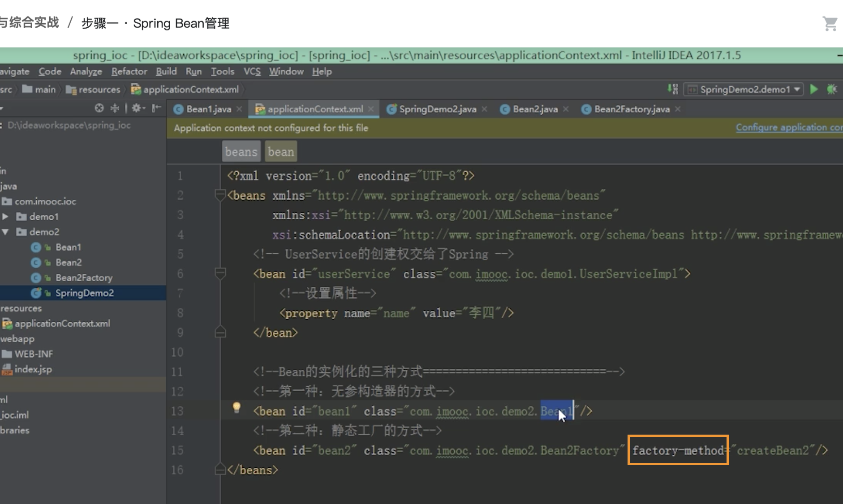Close the applicationContext.xml tab

tap(371, 109)
